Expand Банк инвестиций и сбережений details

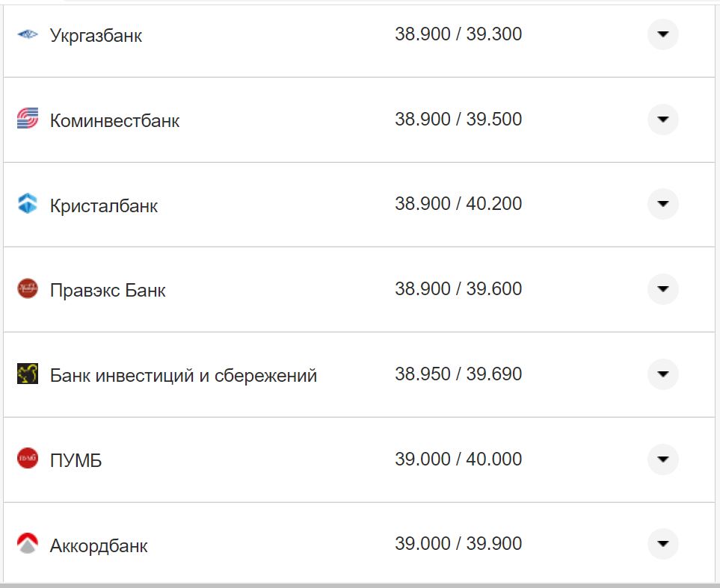662,374
